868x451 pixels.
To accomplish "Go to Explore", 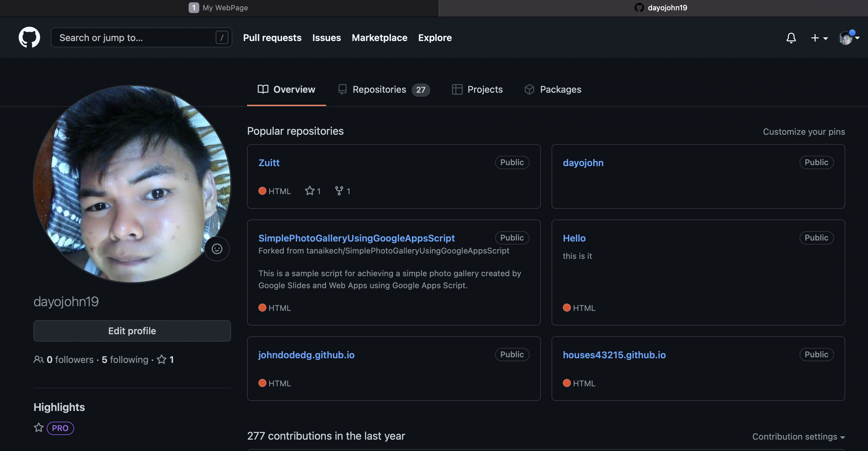I will pyautogui.click(x=435, y=38).
